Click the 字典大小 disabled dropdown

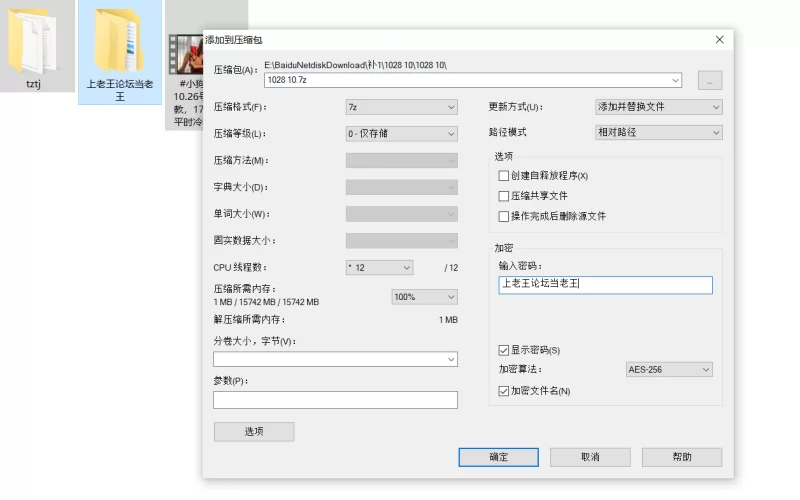click(402, 187)
